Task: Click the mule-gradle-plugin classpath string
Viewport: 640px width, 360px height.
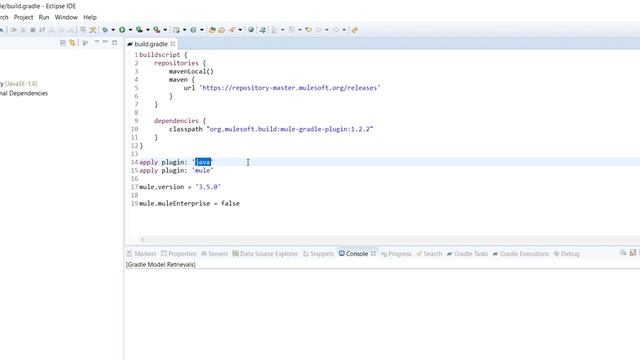Action: coord(290,129)
